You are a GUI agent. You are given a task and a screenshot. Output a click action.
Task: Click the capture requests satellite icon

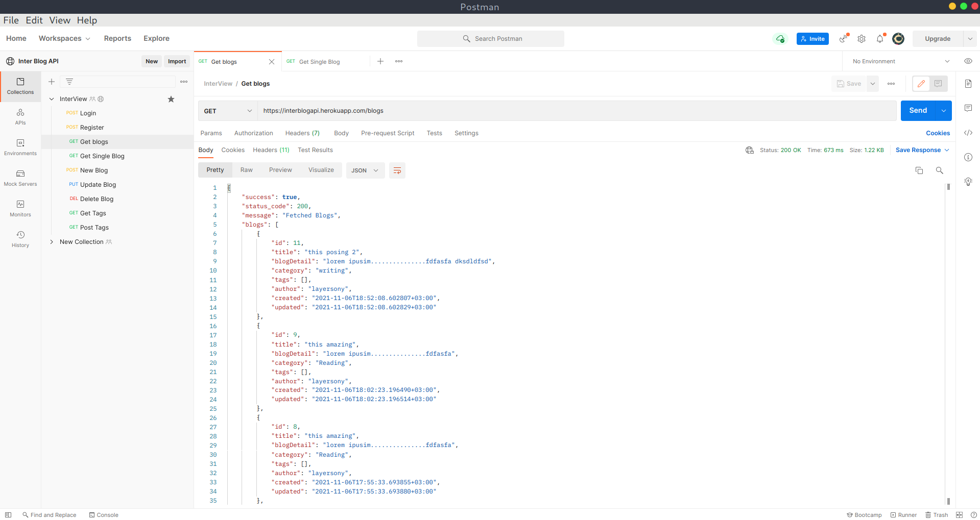tap(843, 39)
